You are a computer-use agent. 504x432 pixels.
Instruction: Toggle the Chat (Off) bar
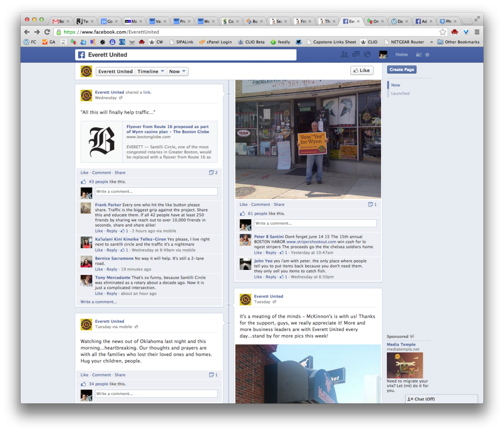point(441,399)
